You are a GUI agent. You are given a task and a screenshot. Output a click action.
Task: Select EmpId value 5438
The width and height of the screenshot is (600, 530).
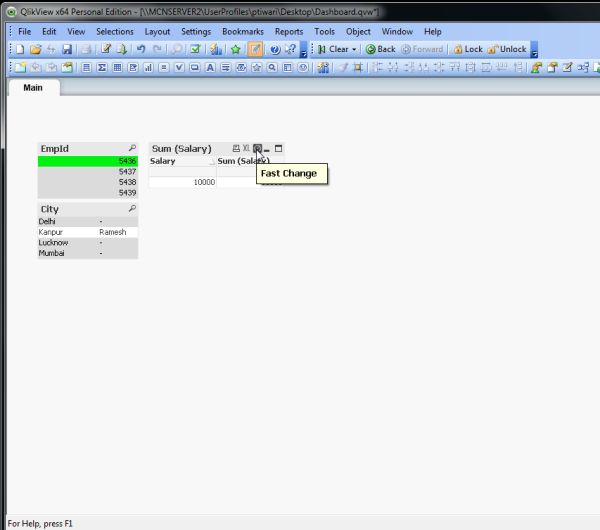point(88,182)
